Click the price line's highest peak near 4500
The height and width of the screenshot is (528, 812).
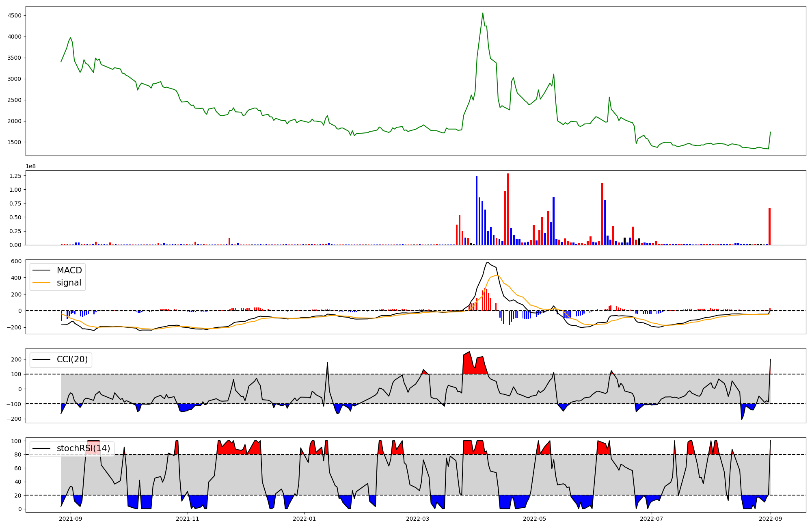tap(483, 13)
